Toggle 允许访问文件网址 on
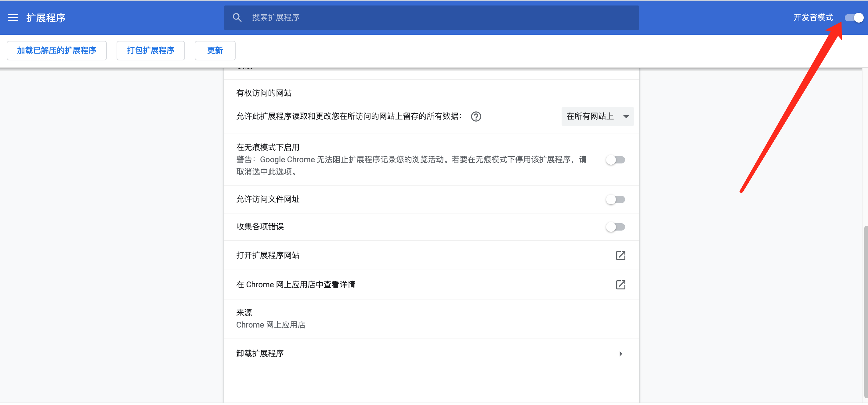This screenshot has width=868, height=405. 615,200
